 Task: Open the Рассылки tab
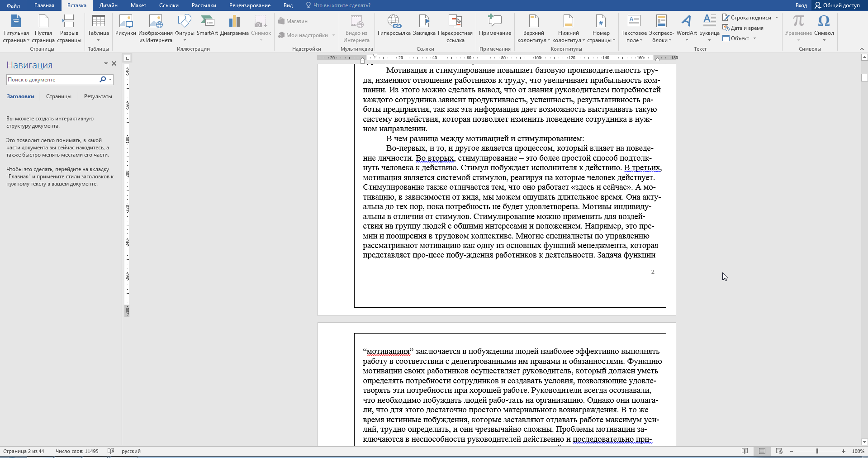pos(204,5)
